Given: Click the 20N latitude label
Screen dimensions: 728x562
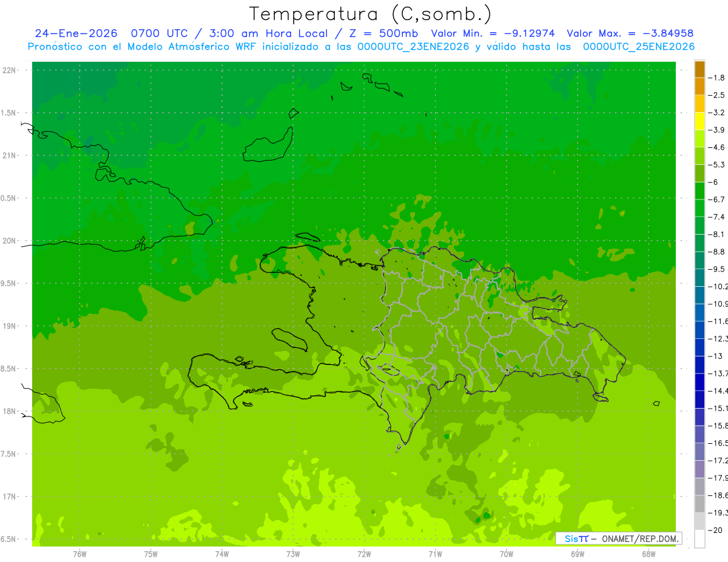Looking at the screenshot, I should (8, 241).
